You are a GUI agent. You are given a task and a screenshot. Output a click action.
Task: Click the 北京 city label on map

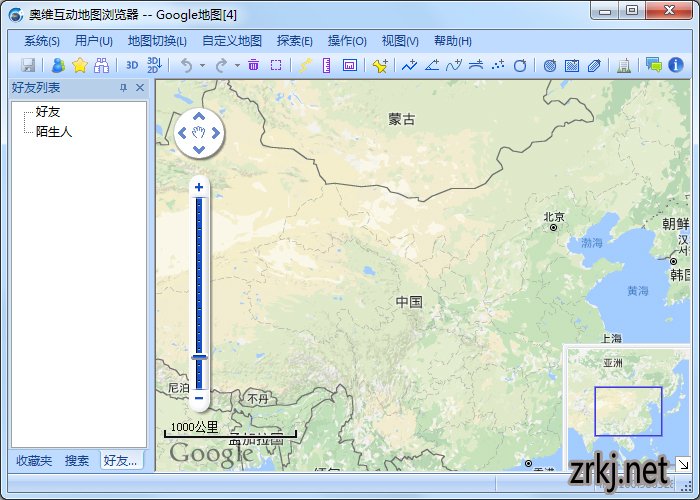554,217
